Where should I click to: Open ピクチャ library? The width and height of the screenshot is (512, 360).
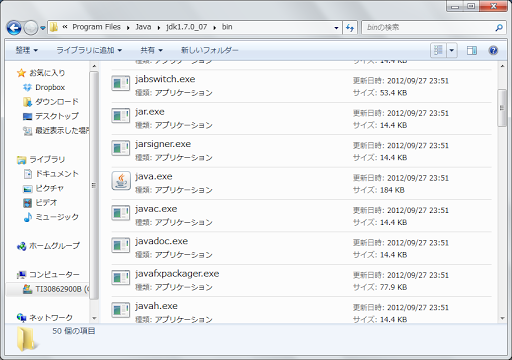[43, 188]
